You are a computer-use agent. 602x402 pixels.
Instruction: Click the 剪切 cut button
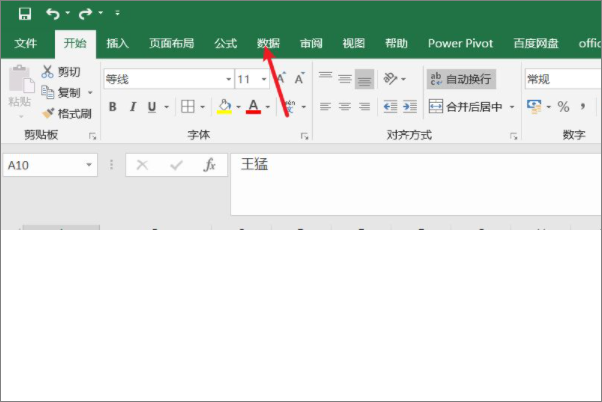[x=61, y=71]
